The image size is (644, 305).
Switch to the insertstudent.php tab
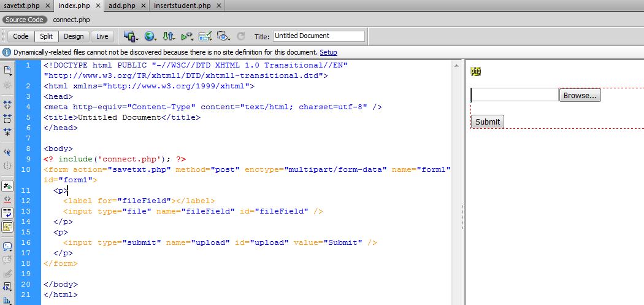tap(182, 6)
